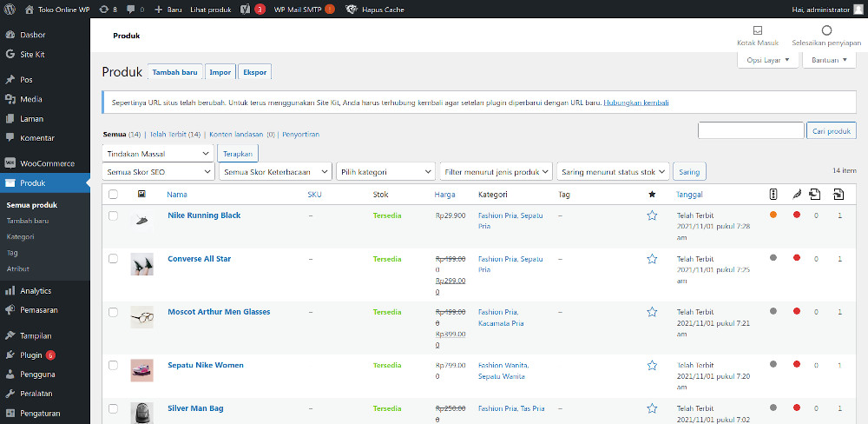Open the WordPress logo menu
Image resolution: width=868 pixels, height=424 pixels.
coord(11,10)
